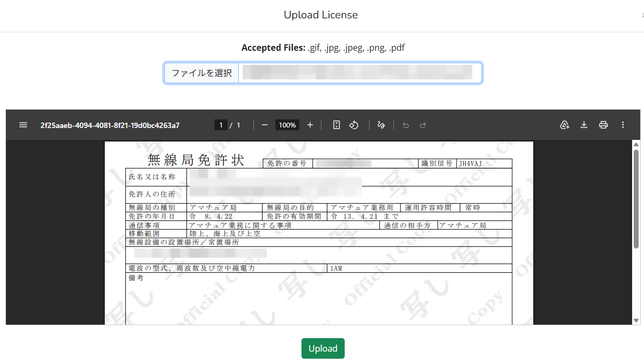Print the PDF document
The image size is (644, 363).
tap(603, 125)
